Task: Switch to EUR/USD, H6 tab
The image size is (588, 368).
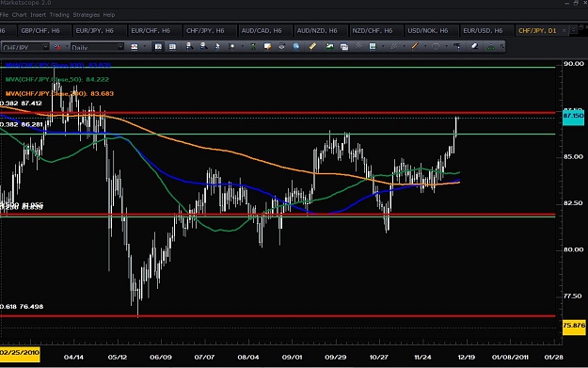Action: 486,31
